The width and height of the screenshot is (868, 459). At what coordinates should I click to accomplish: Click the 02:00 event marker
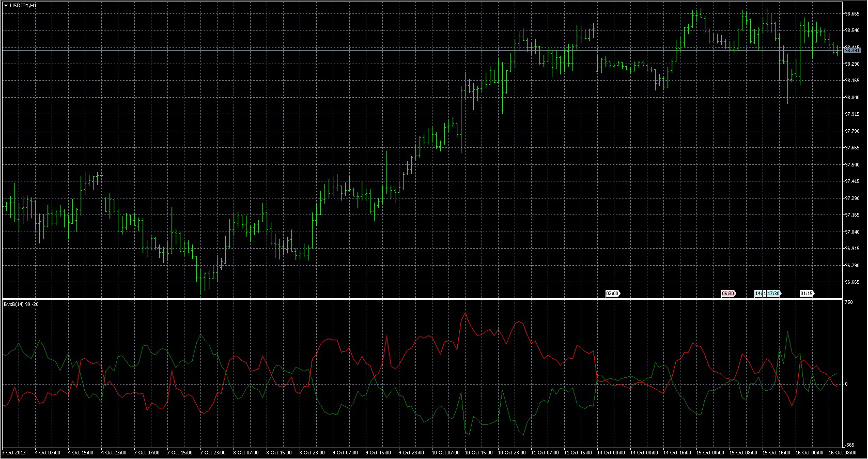click(x=613, y=294)
